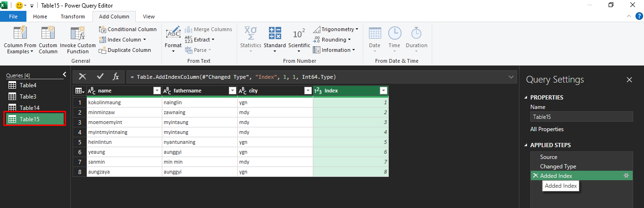Cancel formula edit with X icon
Image resolution: width=644 pixels, height=208 pixels.
click(x=83, y=76)
